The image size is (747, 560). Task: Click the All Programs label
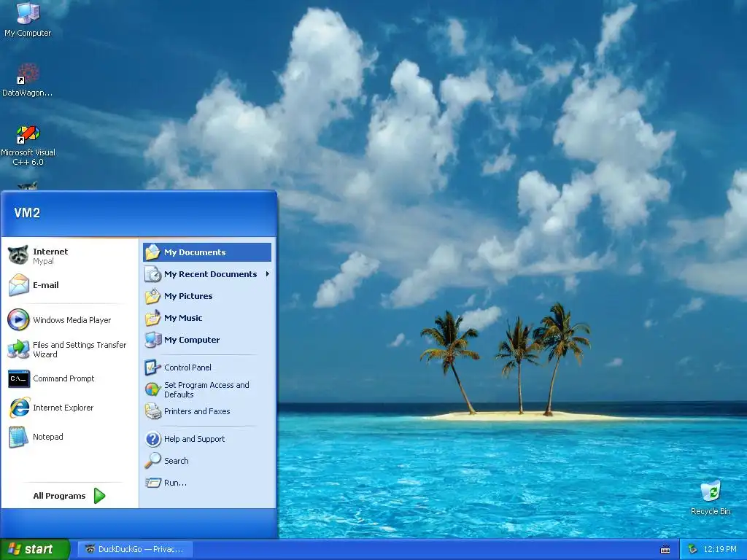59,496
